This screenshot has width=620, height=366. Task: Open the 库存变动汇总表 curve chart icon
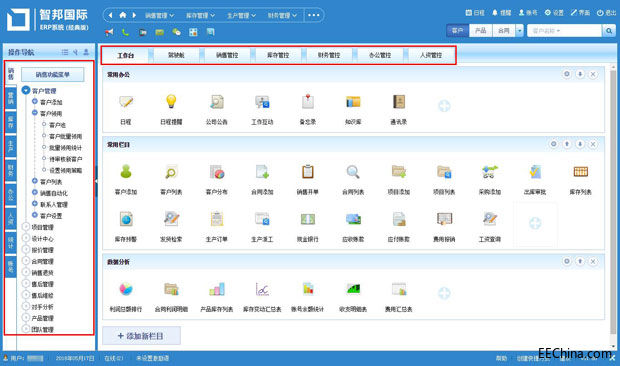coord(262,289)
